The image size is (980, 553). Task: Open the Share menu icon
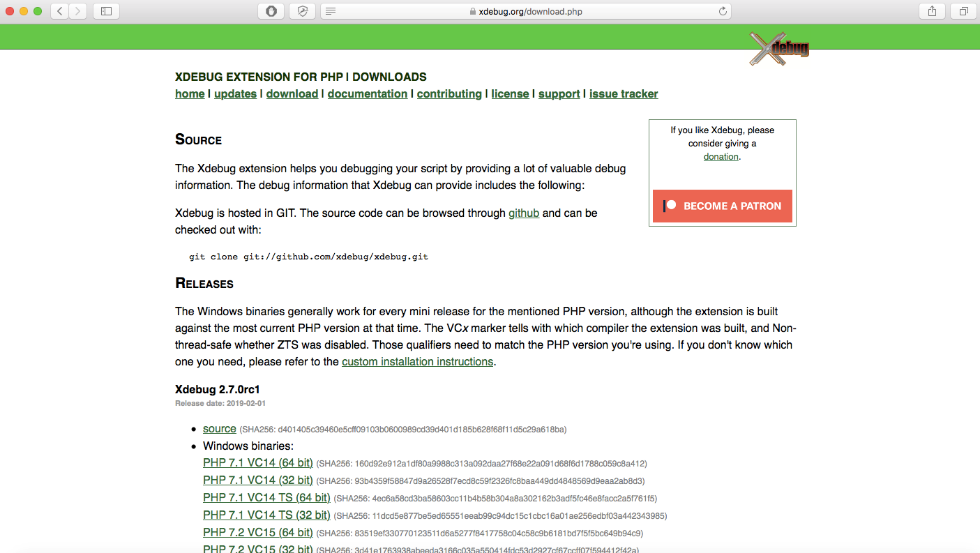click(933, 11)
